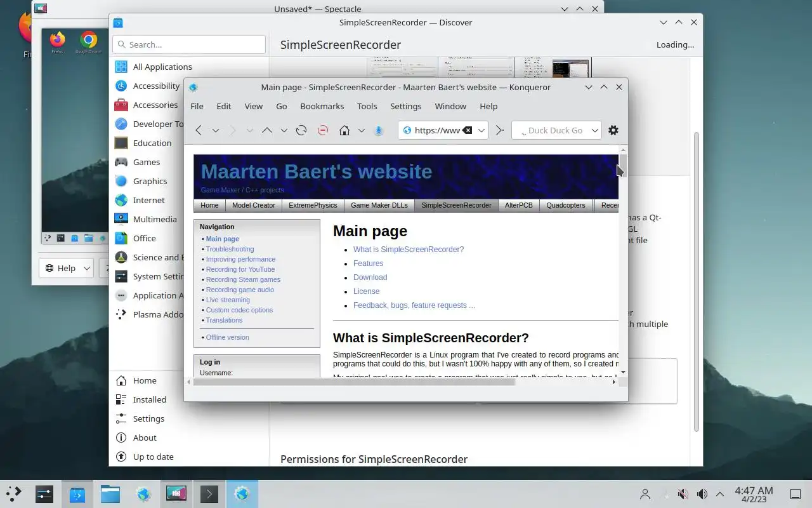Open the Window menu in Konqueror

click(450, 106)
